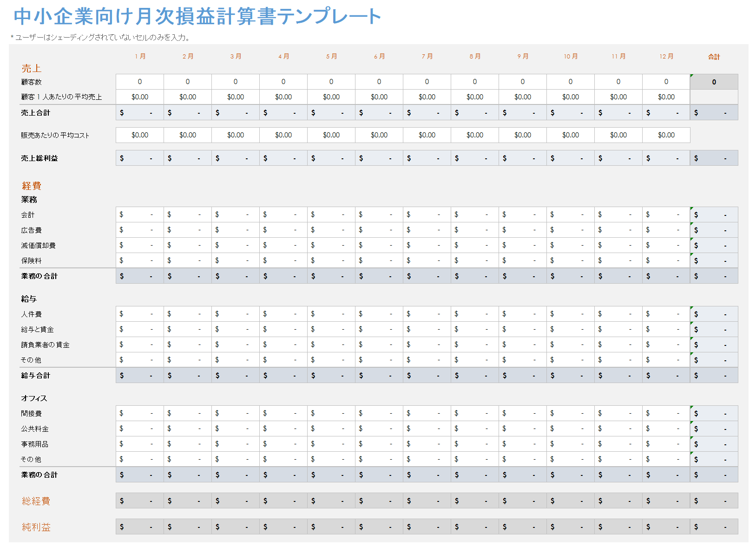Click the 給与と賃金 cell for 6月

pos(379,329)
